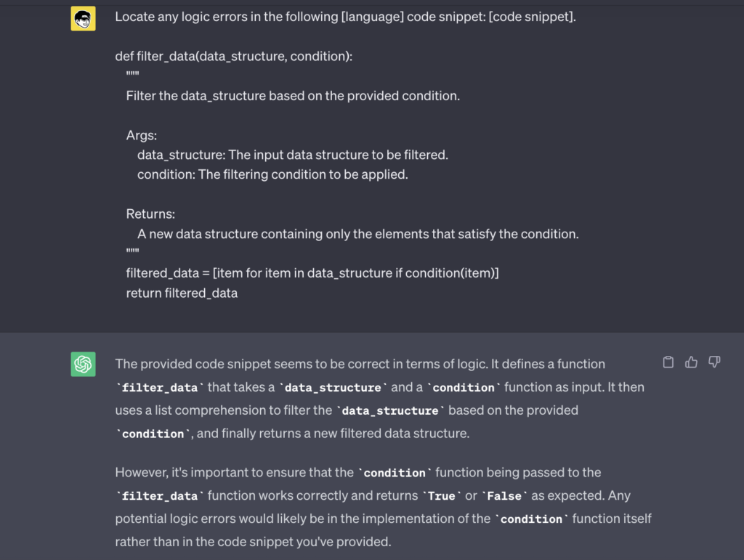Image resolution: width=744 pixels, height=560 pixels.
Task: Give positive feedback on the response
Action: coord(691,362)
